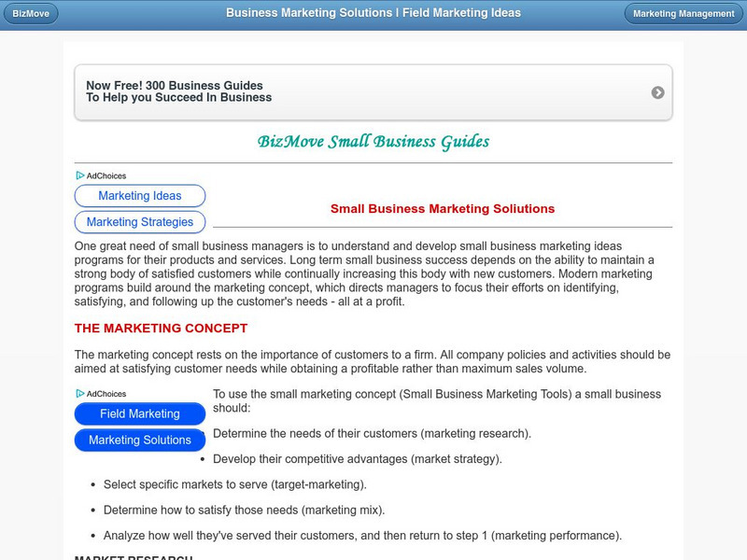The image size is (747, 560).
Task: Click the chevron arrow on the free guides banner
Action: click(x=659, y=91)
